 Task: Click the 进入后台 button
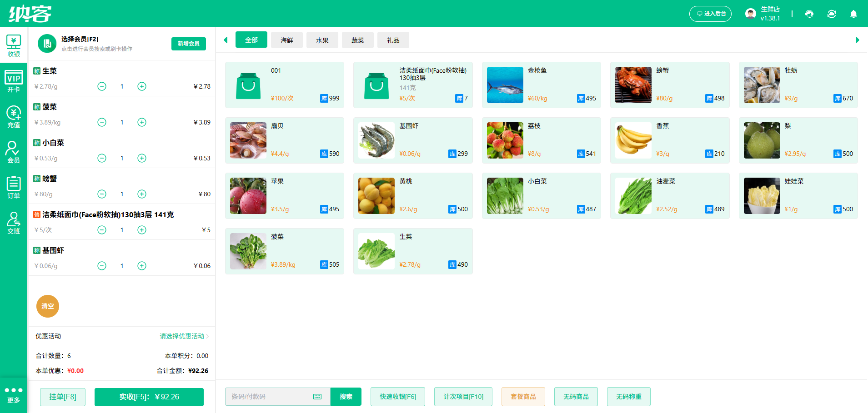coord(710,14)
